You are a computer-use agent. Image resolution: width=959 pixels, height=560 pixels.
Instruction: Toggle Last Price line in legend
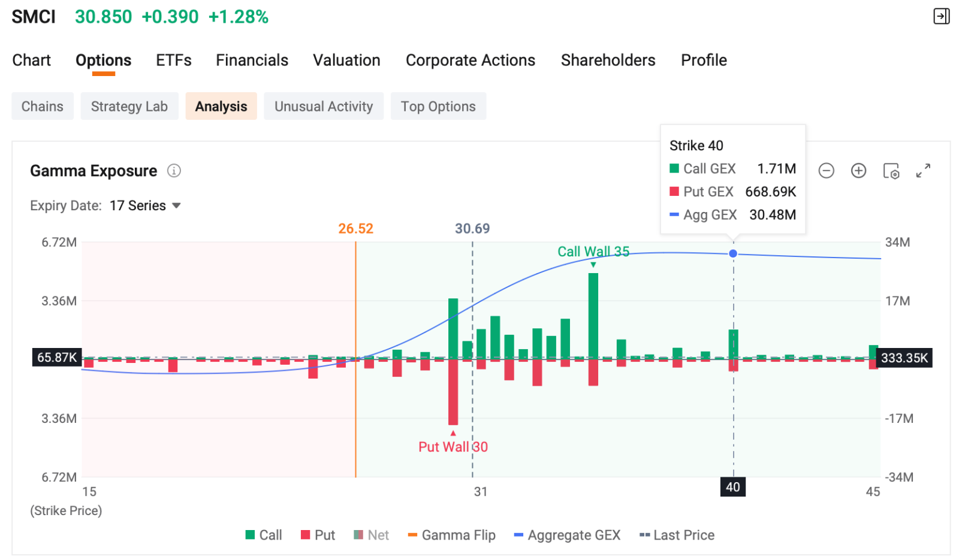[677, 535]
